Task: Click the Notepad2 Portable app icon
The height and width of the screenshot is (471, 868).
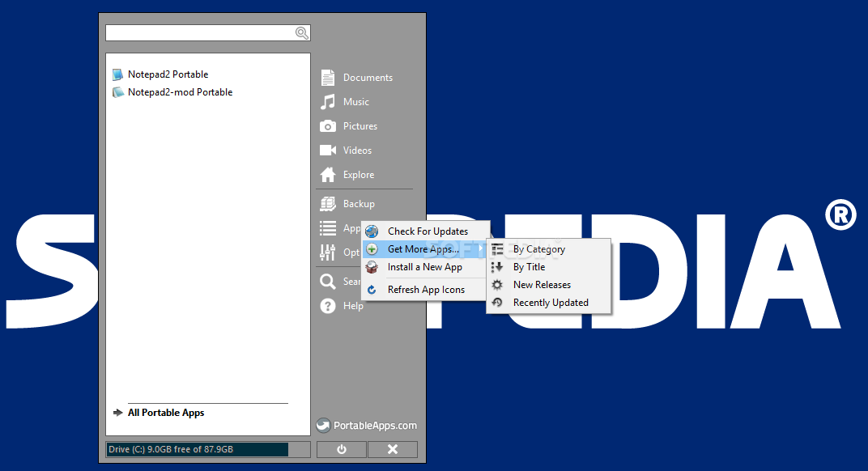Action: [x=117, y=74]
